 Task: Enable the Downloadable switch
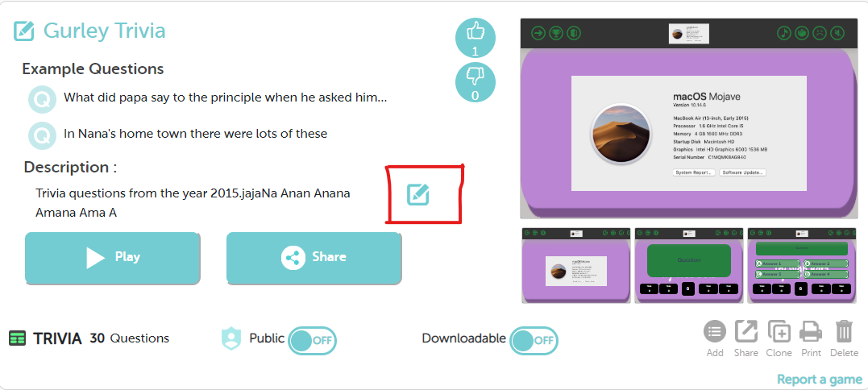click(534, 340)
